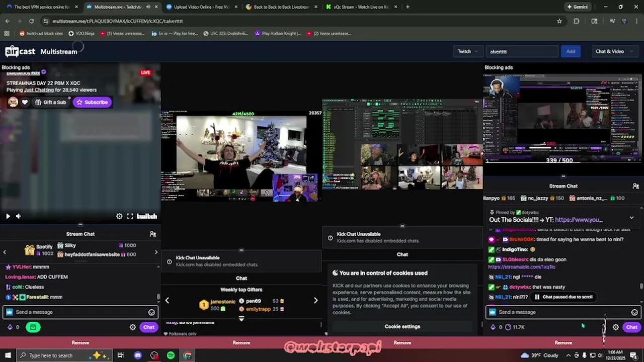Open plaqueboymax player settings gear

tap(119, 216)
